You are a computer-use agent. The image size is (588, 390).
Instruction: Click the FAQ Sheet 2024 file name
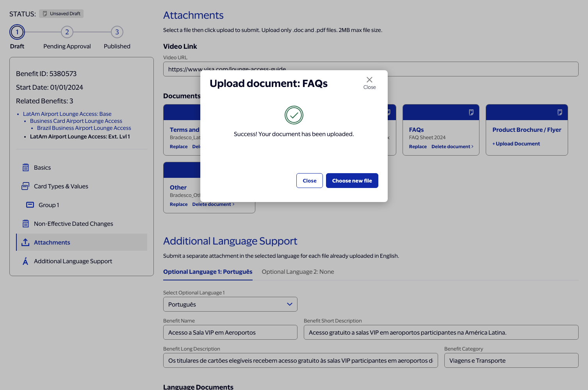click(x=427, y=138)
